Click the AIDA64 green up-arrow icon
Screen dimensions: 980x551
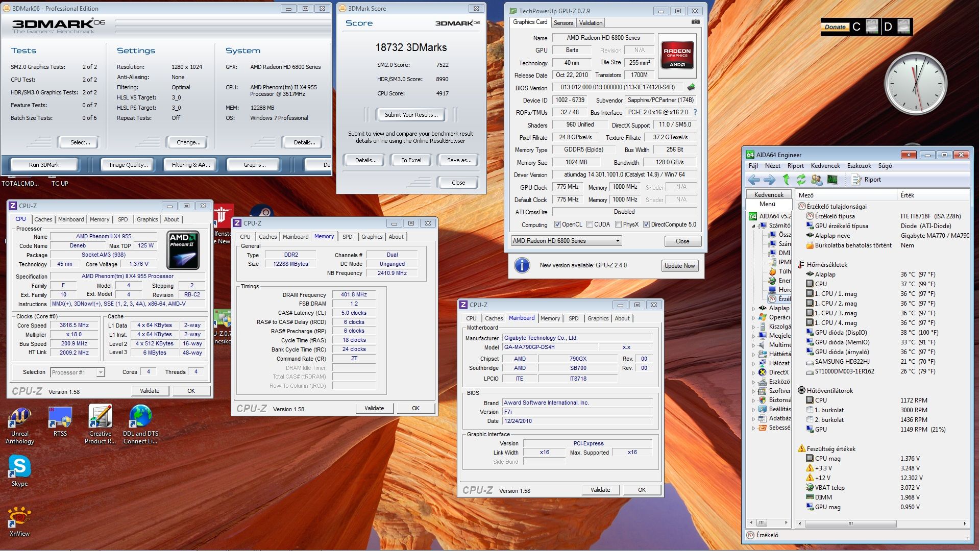[786, 180]
